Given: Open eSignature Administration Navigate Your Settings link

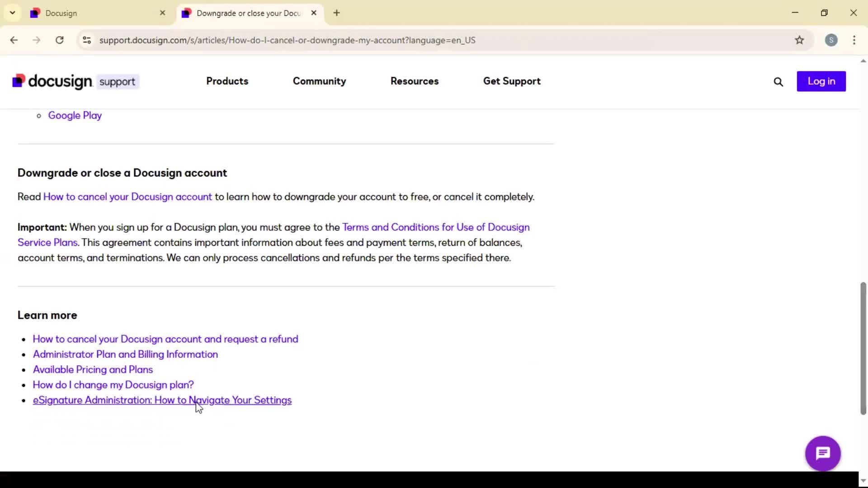Looking at the screenshot, I should [162, 400].
